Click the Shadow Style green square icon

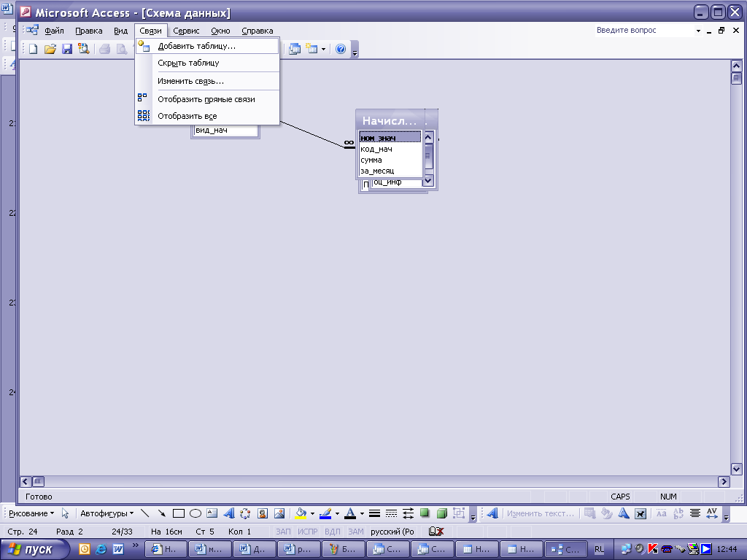(x=425, y=513)
